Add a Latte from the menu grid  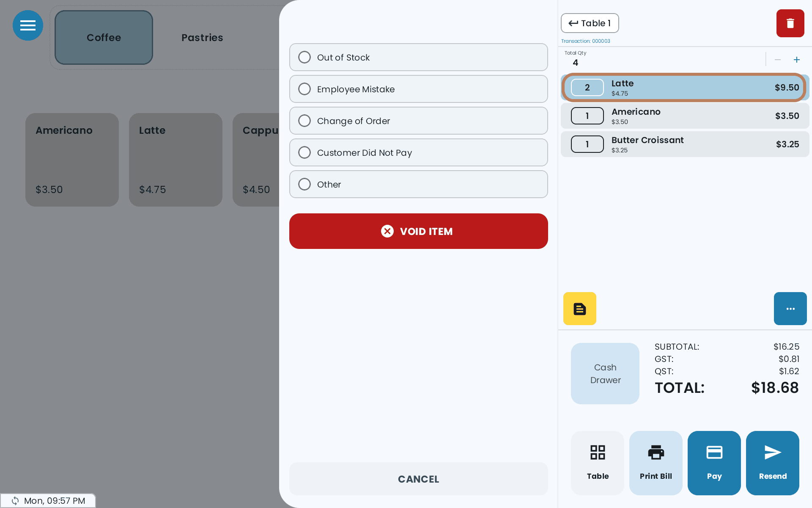point(176,160)
